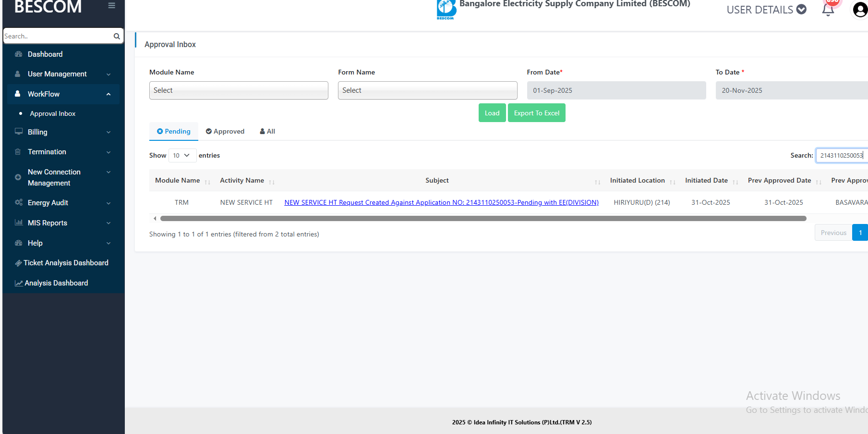The width and height of the screenshot is (868, 434).
Task: Click the To Date field
Action: pyautogui.click(x=792, y=90)
